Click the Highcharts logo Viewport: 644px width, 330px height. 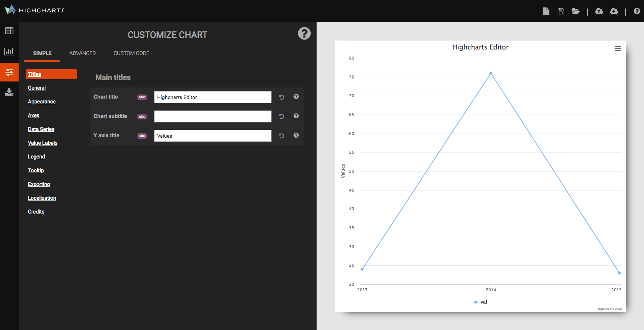click(34, 10)
